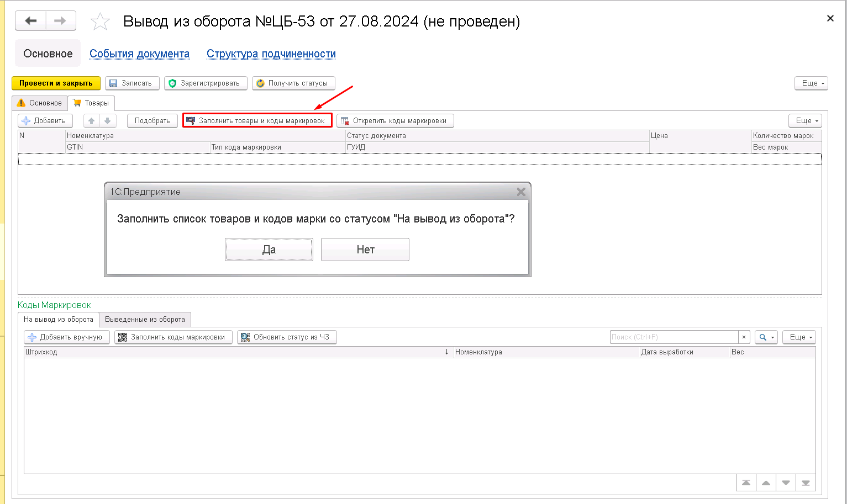Expand the Еще menu in goods toolbar

click(x=805, y=121)
